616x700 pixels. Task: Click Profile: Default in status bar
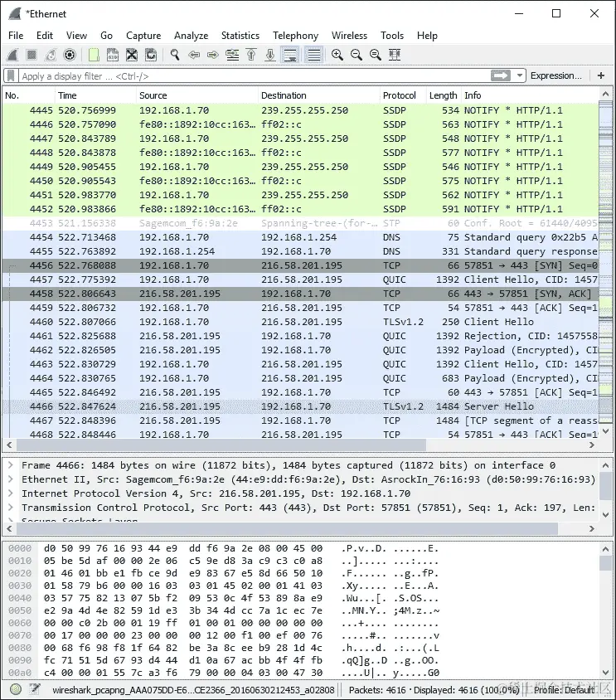coord(565,690)
